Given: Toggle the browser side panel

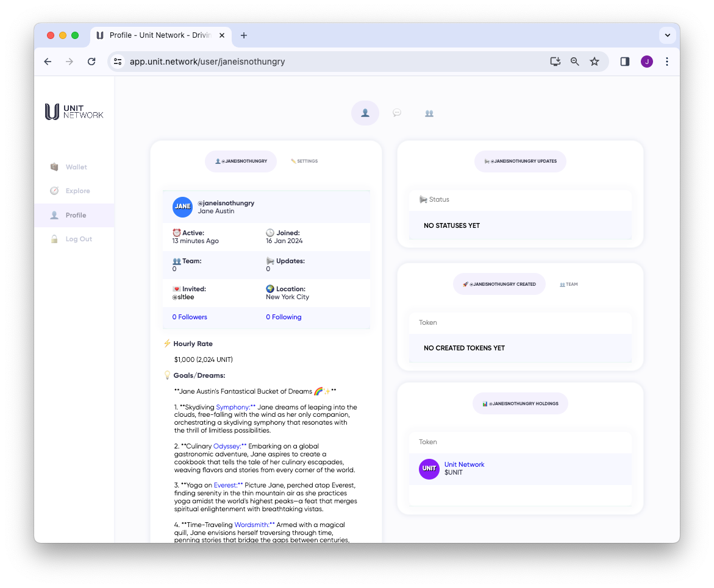Looking at the screenshot, I should pyautogui.click(x=624, y=62).
